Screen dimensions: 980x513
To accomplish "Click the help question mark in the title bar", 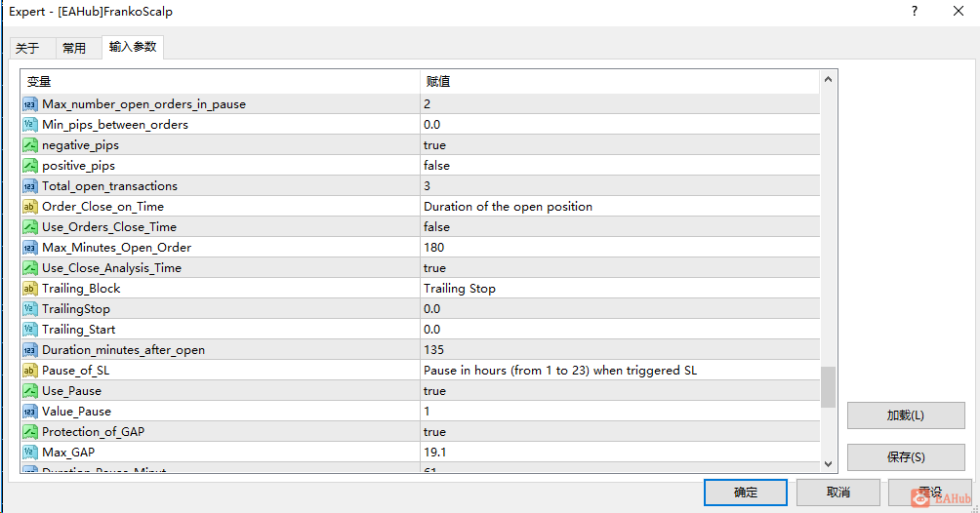I will pos(915,12).
